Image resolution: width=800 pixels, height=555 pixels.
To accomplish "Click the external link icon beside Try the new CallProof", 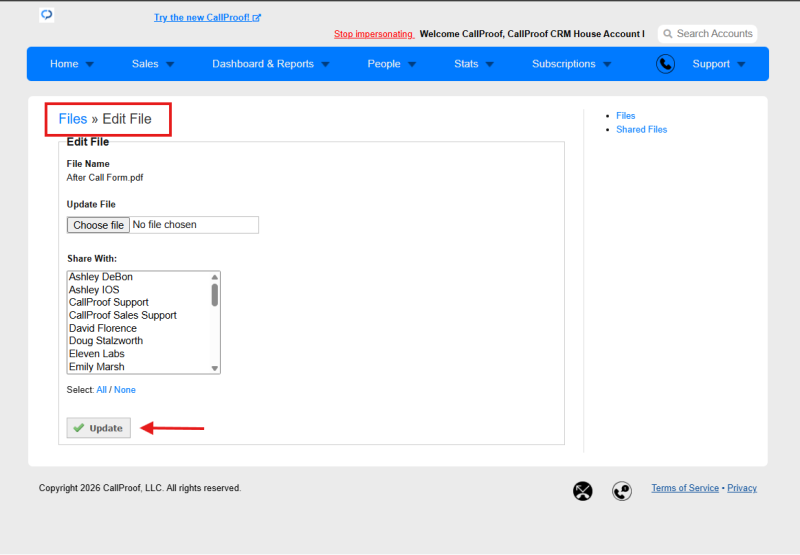I will click(257, 18).
